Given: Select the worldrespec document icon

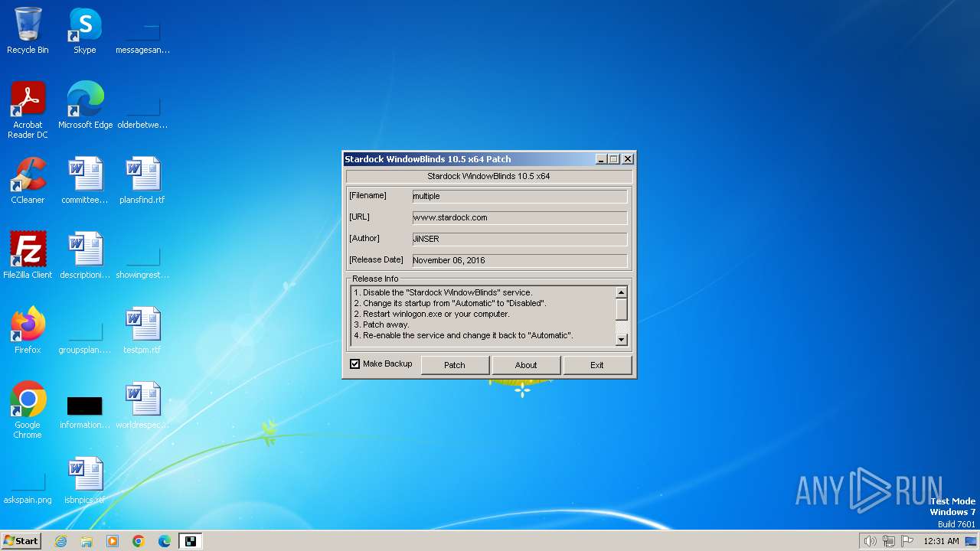Looking at the screenshot, I should (x=142, y=406).
